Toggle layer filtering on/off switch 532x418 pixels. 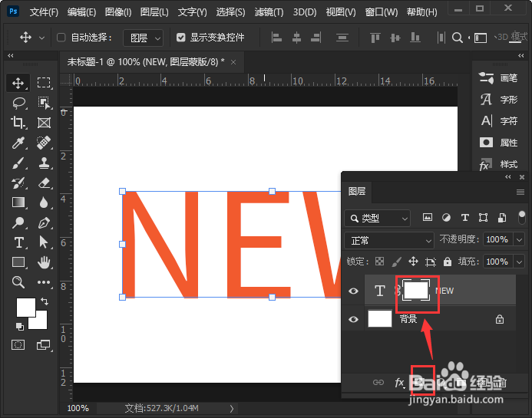coord(522,217)
